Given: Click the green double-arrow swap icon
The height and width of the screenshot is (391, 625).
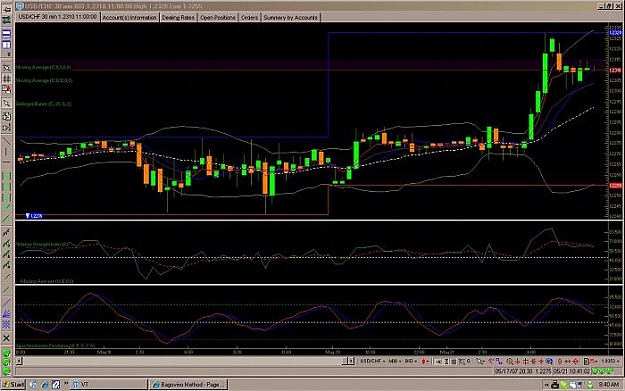Looking at the screenshot, I should [x=6, y=20].
